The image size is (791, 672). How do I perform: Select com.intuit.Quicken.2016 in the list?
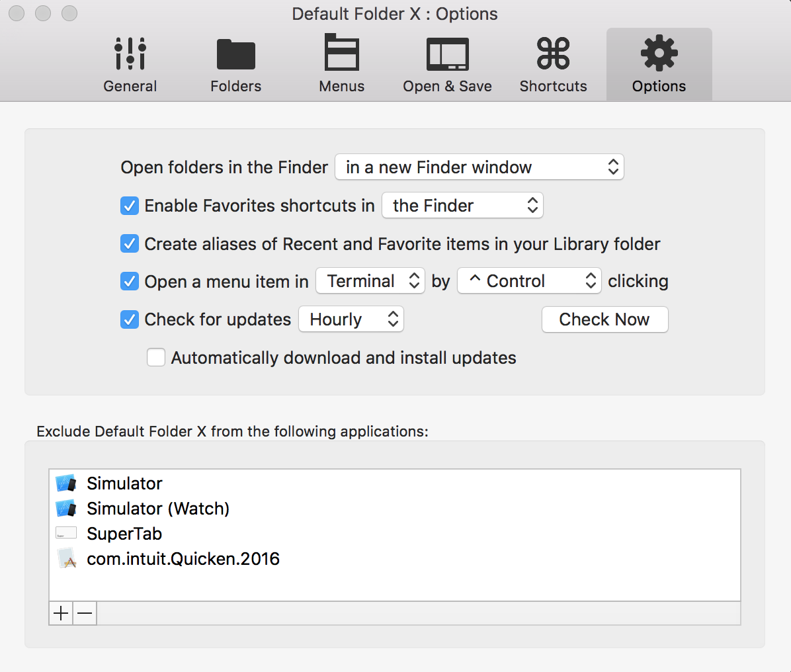pos(183,559)
